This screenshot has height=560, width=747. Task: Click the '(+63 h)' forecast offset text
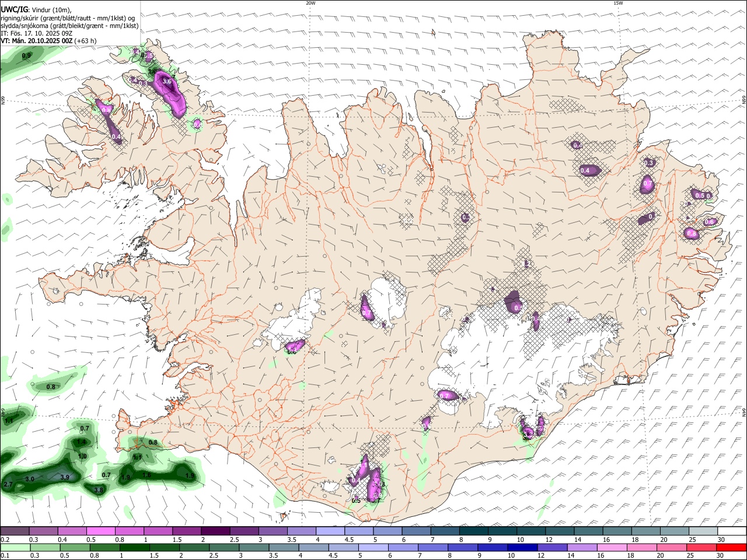(85, 41)
